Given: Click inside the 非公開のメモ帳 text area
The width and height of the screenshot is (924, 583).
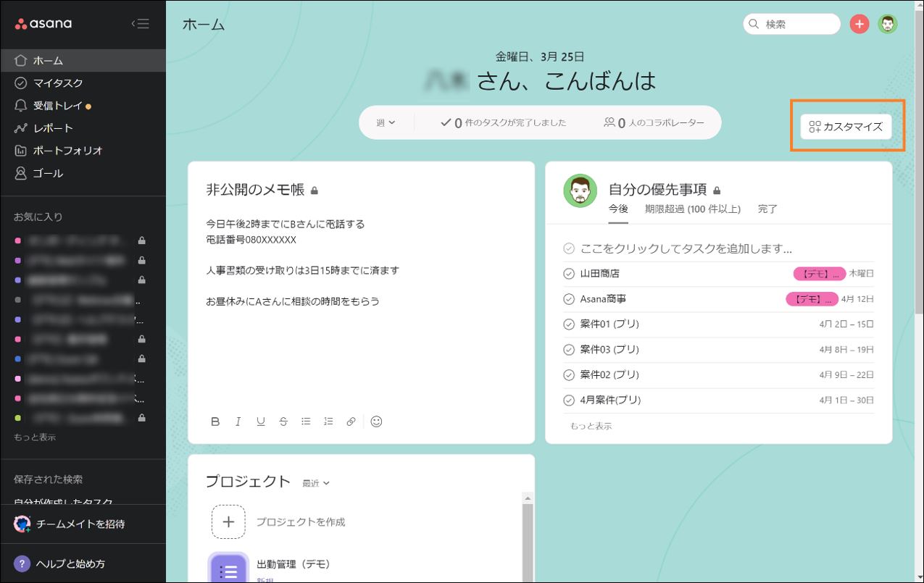Looking at the screenshot, I should click(x=361, y=311).
